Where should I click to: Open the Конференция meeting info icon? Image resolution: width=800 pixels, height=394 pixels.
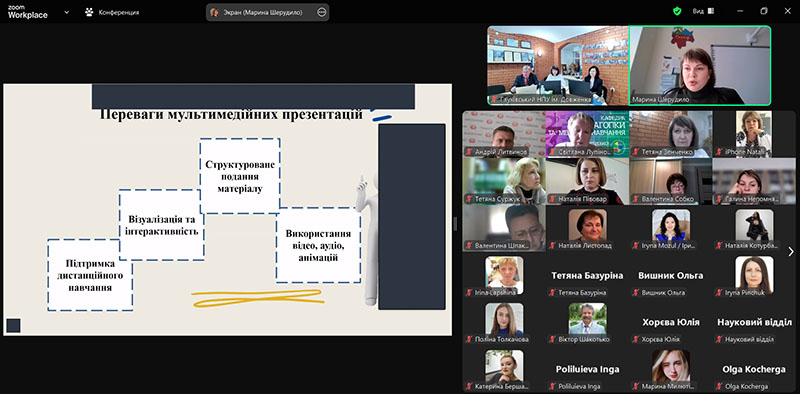pyautogui.click(x=89, y=12)
